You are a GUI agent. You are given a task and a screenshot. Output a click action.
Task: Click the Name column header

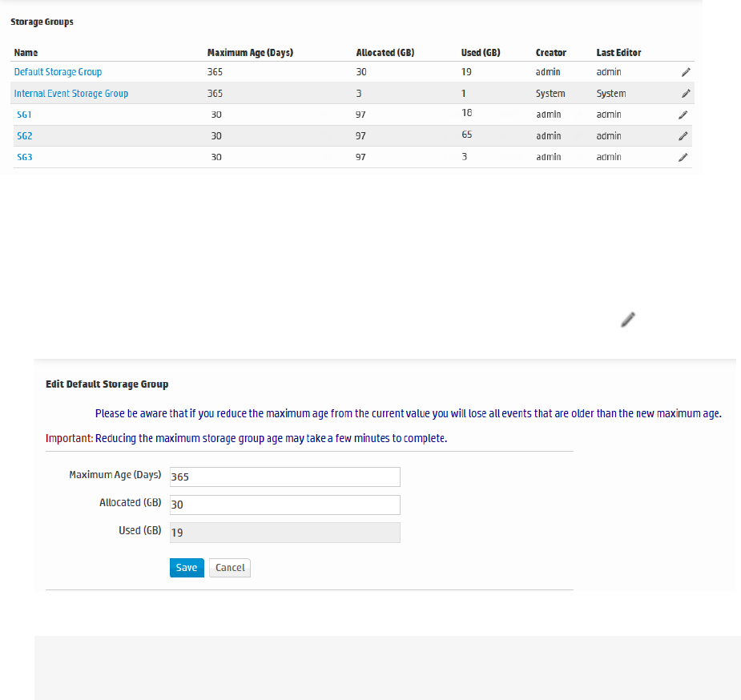[26, 53]
